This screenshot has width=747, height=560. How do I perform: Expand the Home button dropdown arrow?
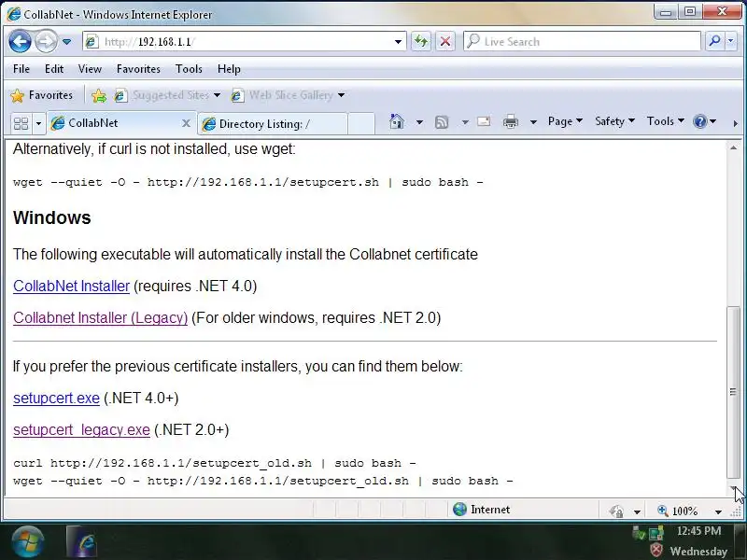tap(419, 122)
